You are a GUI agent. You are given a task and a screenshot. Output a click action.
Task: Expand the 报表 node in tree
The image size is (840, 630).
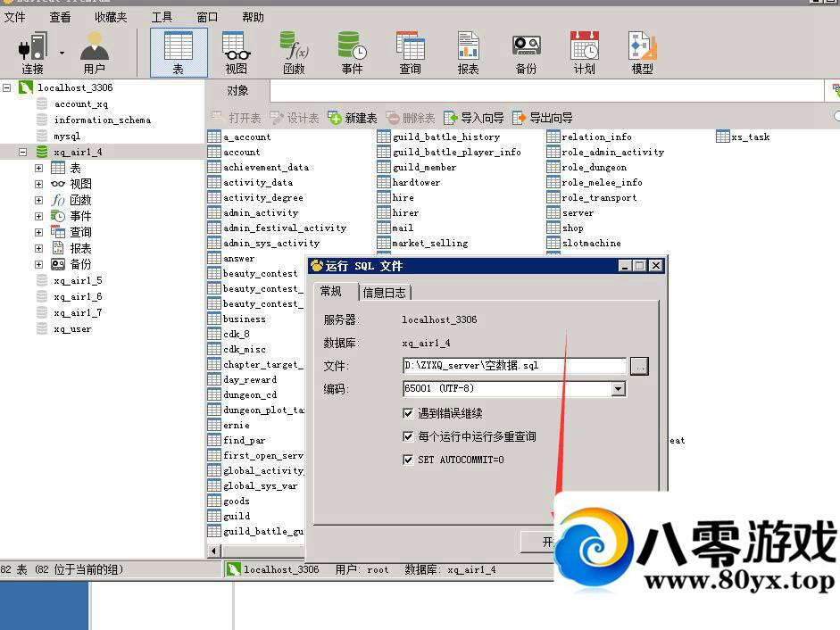tap(38, 249)
